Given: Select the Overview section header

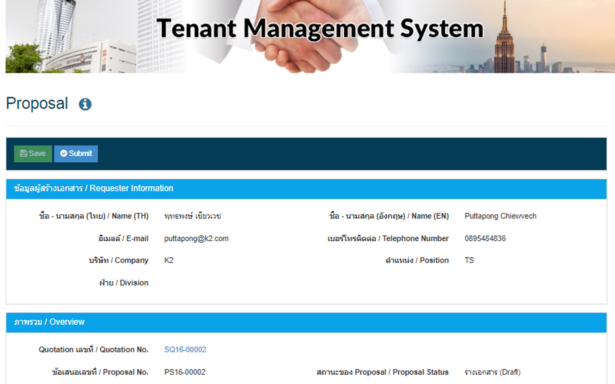Looking at the screenshot, I should pyautogui.click(x=306, y=322).
